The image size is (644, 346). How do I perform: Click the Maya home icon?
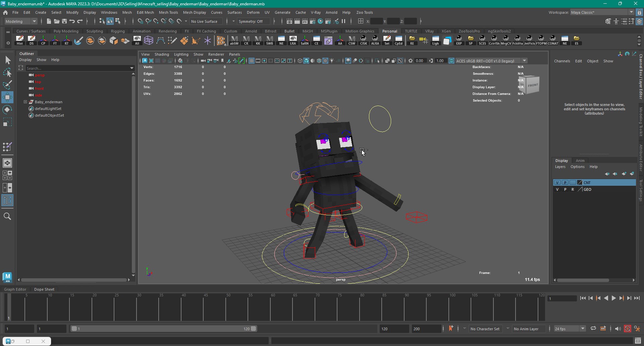pyautogui.click(x=5, y=12)
